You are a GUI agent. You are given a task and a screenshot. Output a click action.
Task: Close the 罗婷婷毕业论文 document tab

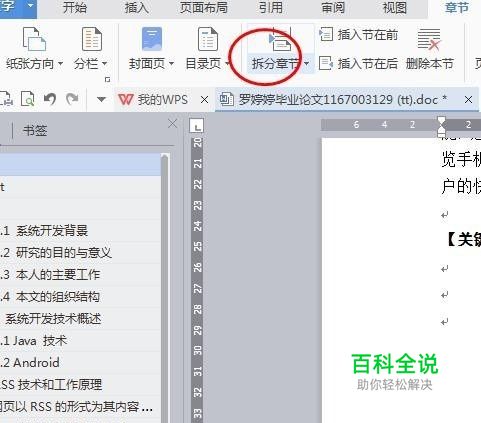(x=468, y=100)
